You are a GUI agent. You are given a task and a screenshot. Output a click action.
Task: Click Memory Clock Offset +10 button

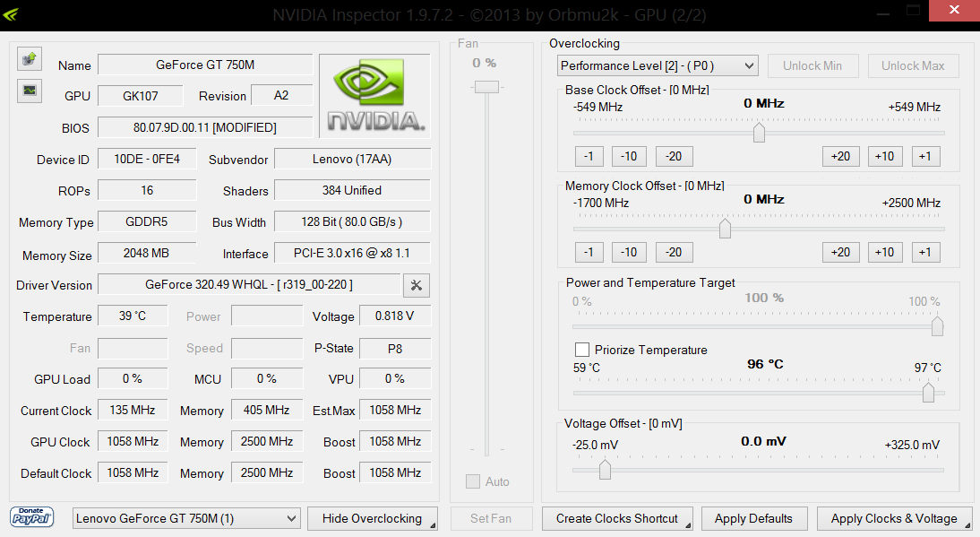[885, 252]
